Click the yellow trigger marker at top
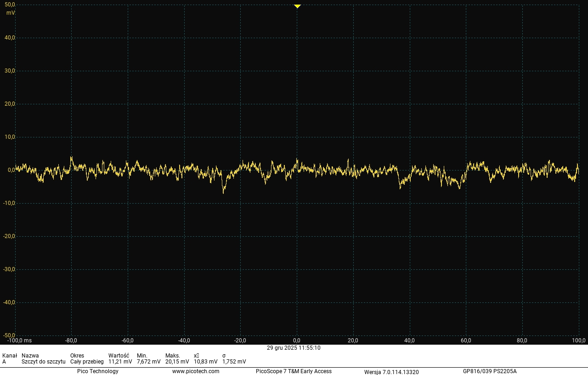 [297, 6]
